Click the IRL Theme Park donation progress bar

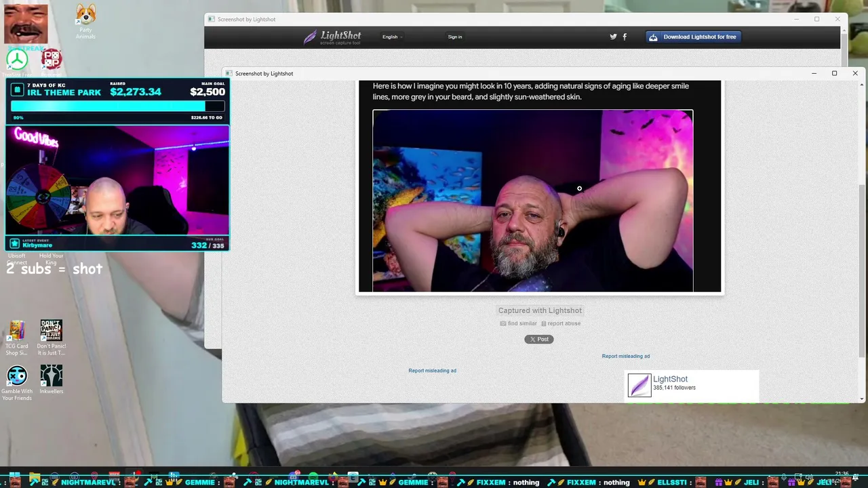click(x=117, y=106)
